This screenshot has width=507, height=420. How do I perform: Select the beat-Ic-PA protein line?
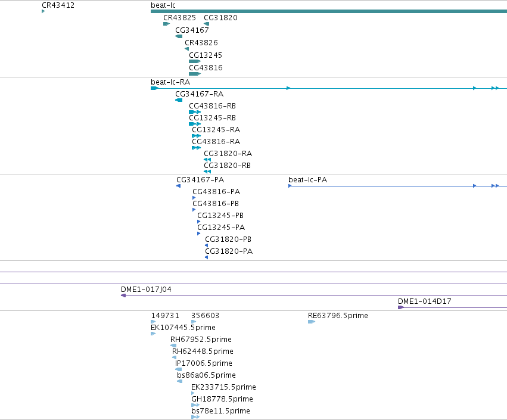[x=398, y=186]
